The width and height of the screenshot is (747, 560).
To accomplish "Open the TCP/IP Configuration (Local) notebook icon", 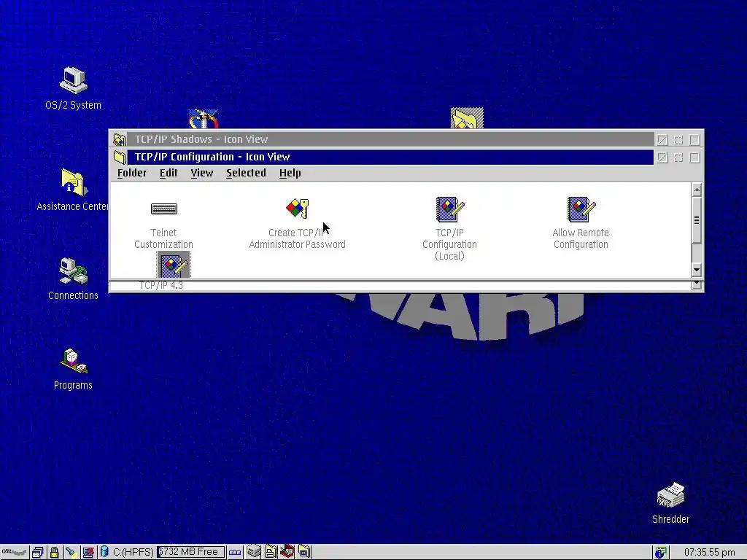I will 449,209.
